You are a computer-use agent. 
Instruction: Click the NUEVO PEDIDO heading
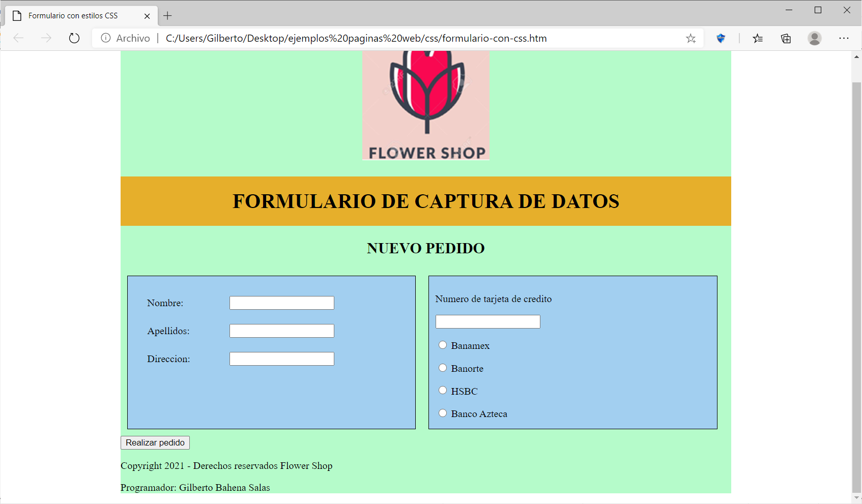click(426, 248)
